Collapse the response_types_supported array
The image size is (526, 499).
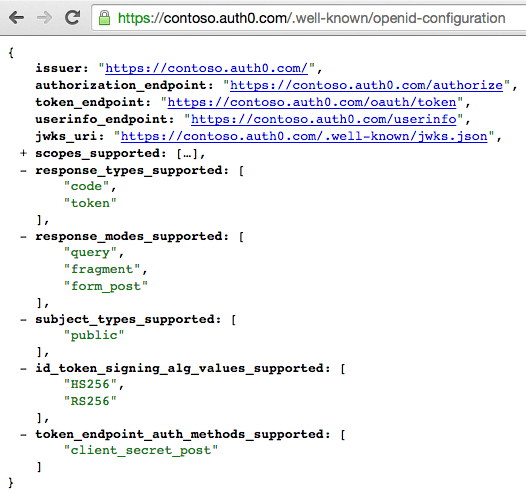23,171
